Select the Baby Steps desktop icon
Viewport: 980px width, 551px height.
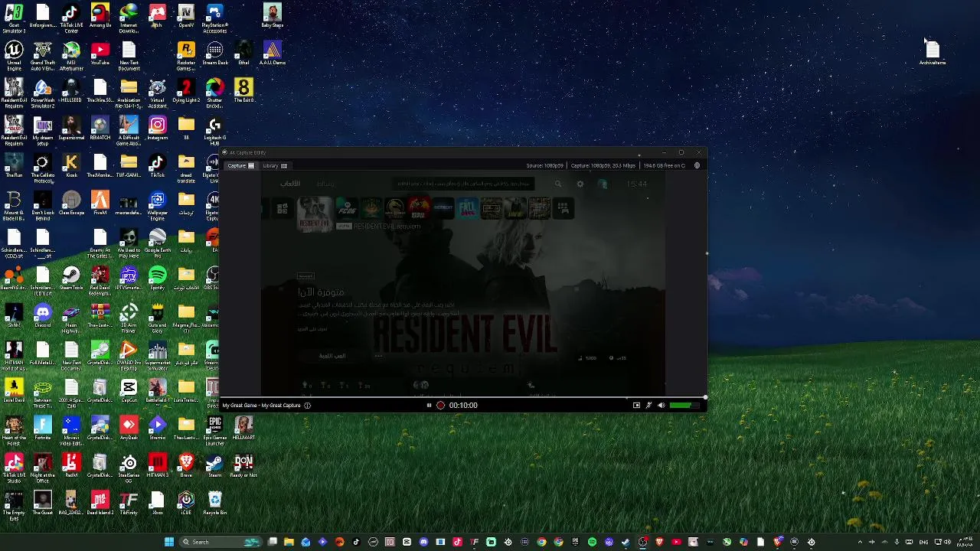(x=272, y=17)
